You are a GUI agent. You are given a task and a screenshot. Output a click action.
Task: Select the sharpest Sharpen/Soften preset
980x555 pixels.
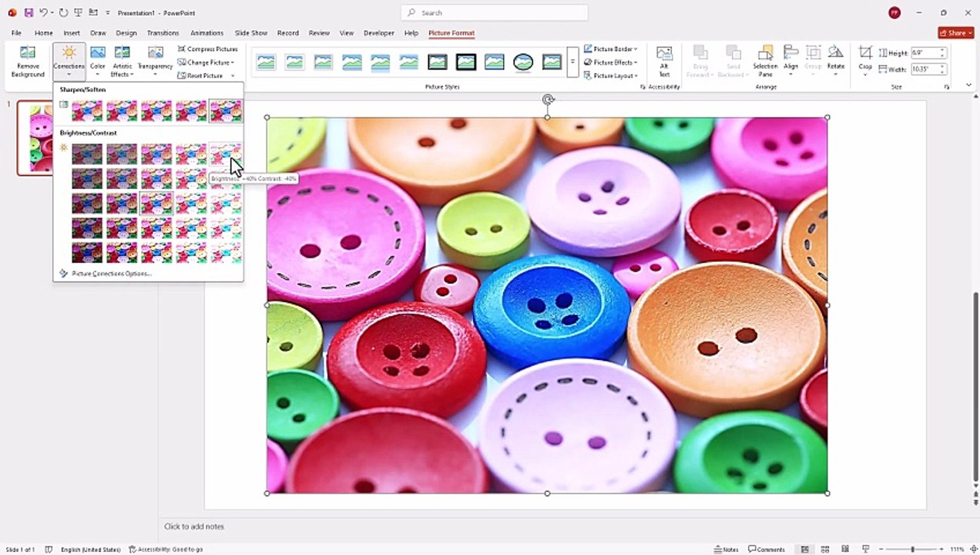[x=226, y=111]
